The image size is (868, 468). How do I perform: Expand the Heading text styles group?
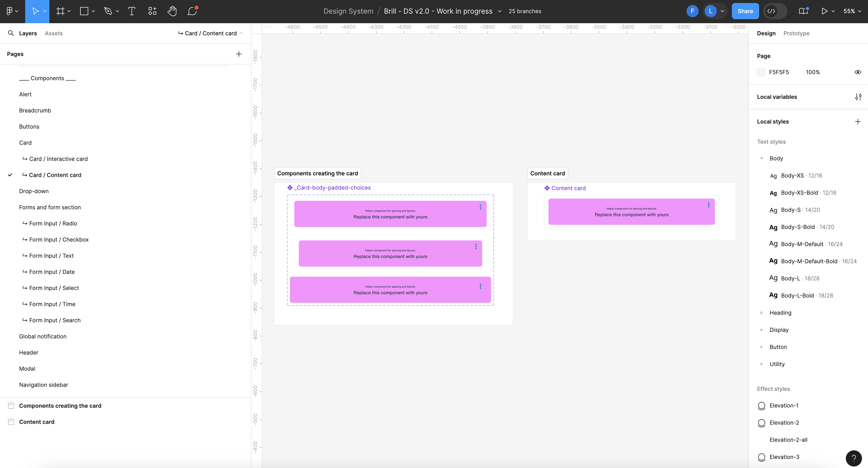762,313
